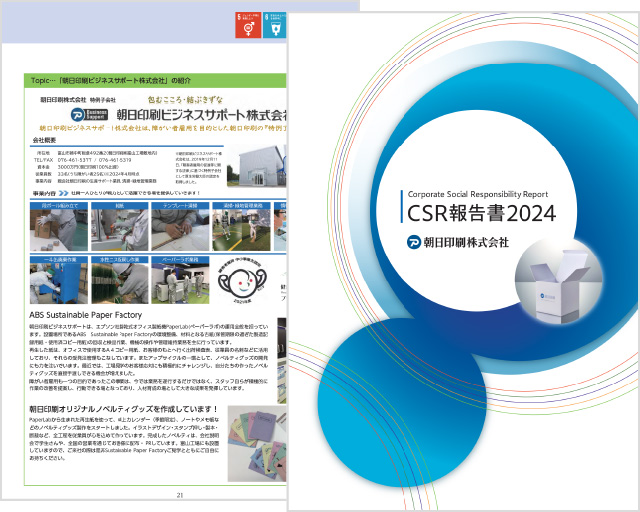Screen dimensions: 640x512
Task: Click page number 21 at the bottom
Action: point(180,495)
